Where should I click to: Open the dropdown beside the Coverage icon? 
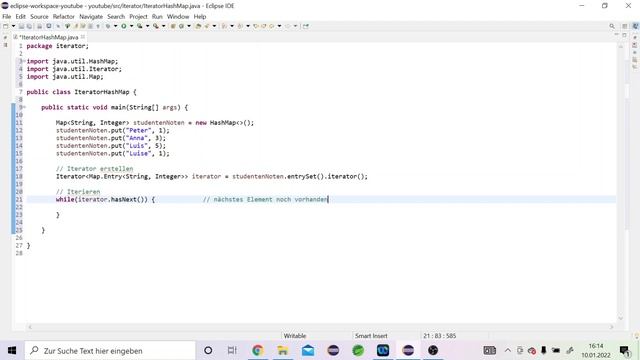tap(147, 26)
